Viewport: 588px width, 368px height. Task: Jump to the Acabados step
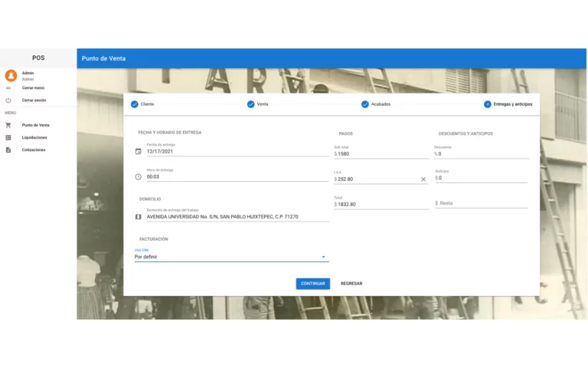375,104
